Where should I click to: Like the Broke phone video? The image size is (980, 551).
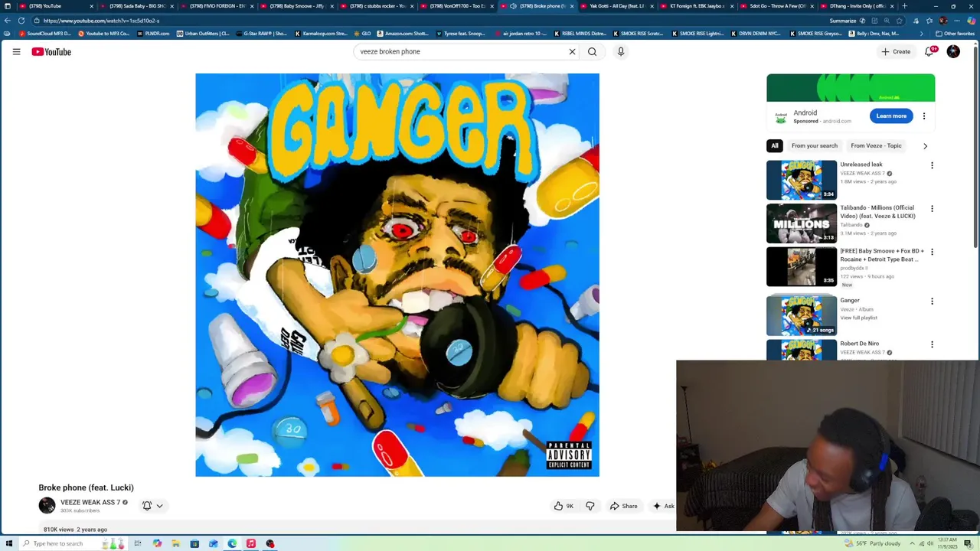tap(563, 506)
